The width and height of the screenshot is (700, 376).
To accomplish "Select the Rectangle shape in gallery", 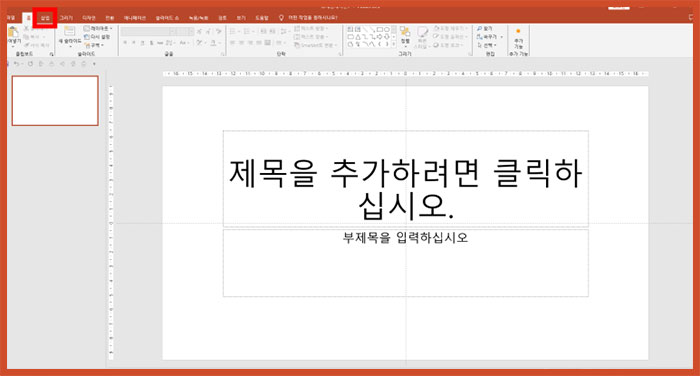I will click(380, 29).
